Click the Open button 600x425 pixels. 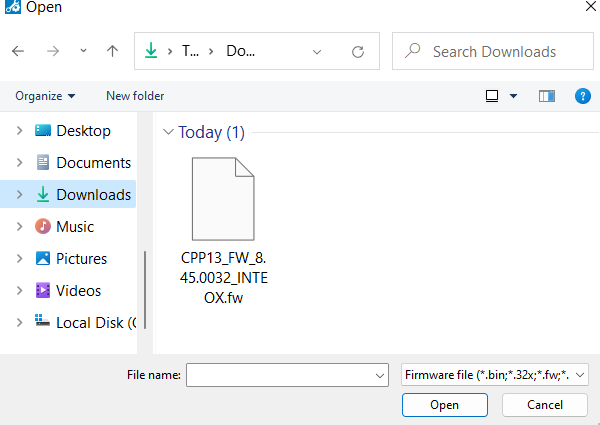445,404
